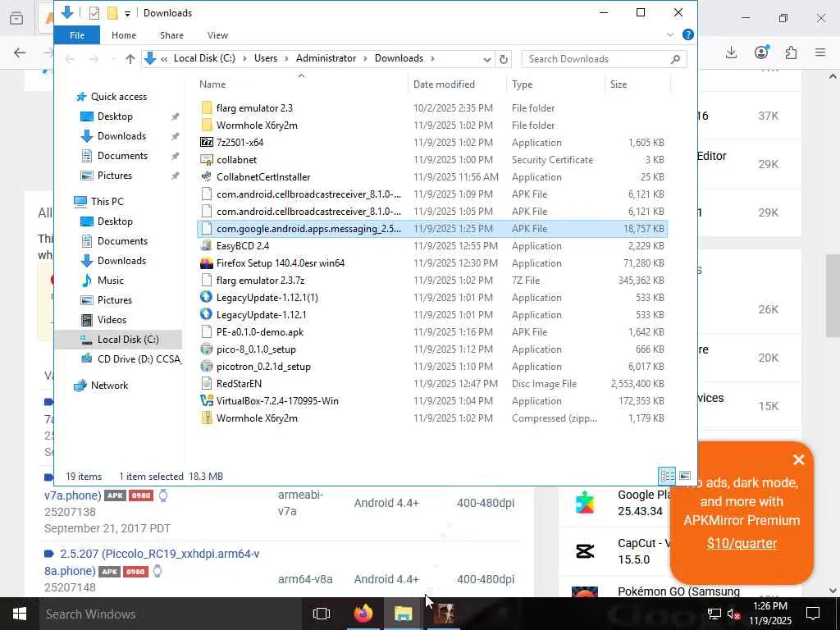This screenshot has height=630, width=840.
Task: Select the RedStarEN disc image icon
Action: click(x=206, y=384)
